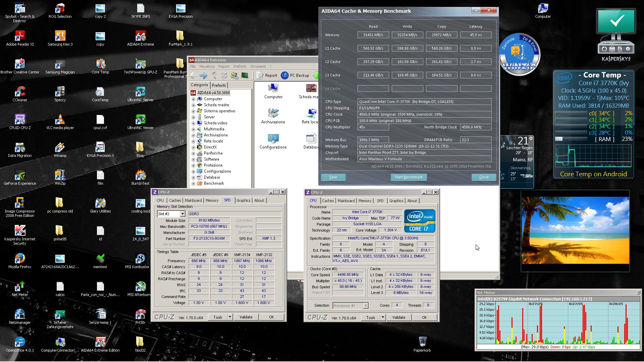Click the beach photo slideshow gadget

(575, 231)
